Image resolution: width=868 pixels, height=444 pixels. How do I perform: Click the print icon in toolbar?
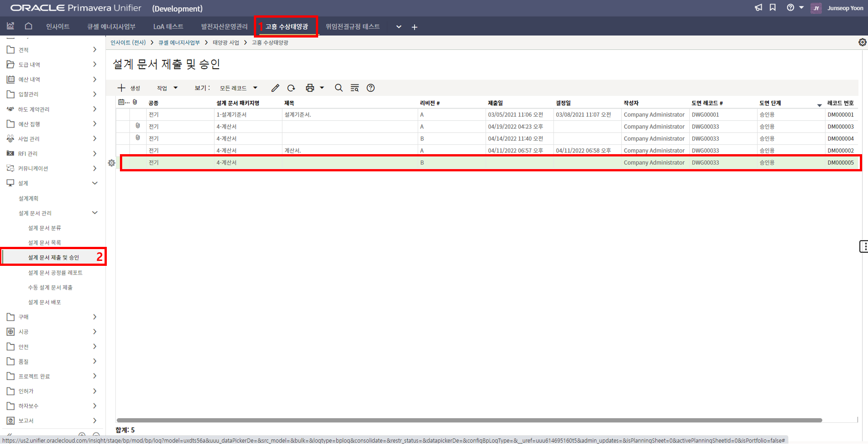(x=310, y=88)
